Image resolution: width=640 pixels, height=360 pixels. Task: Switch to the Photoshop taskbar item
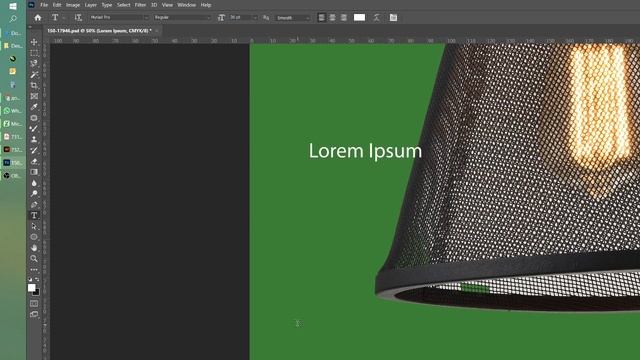click(x=13, y=162)
